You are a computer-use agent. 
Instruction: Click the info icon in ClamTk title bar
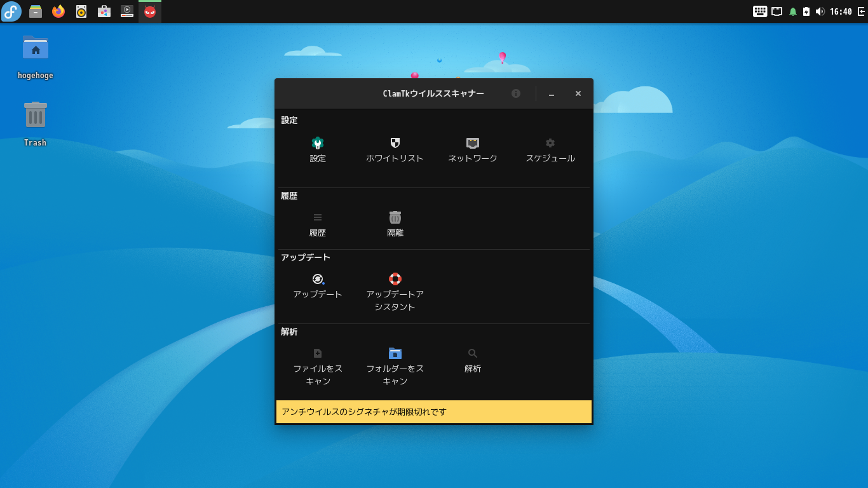(x=516, y=93)
